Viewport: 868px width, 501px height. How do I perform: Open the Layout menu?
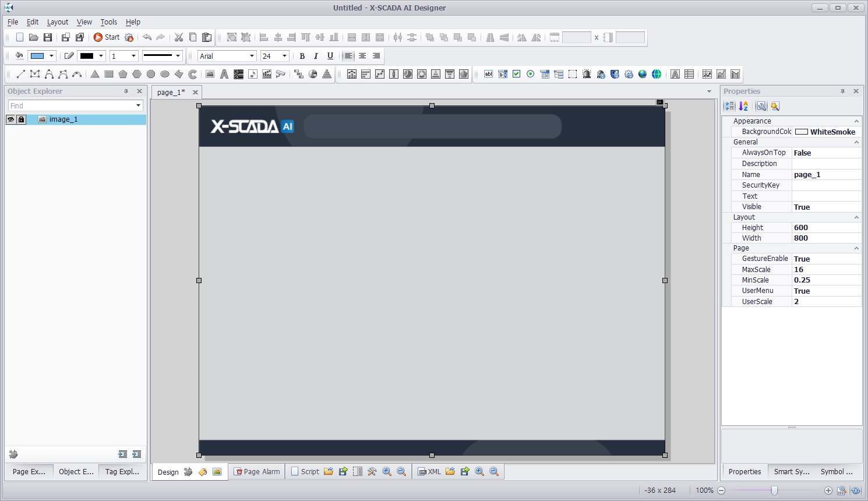(58, 22)
